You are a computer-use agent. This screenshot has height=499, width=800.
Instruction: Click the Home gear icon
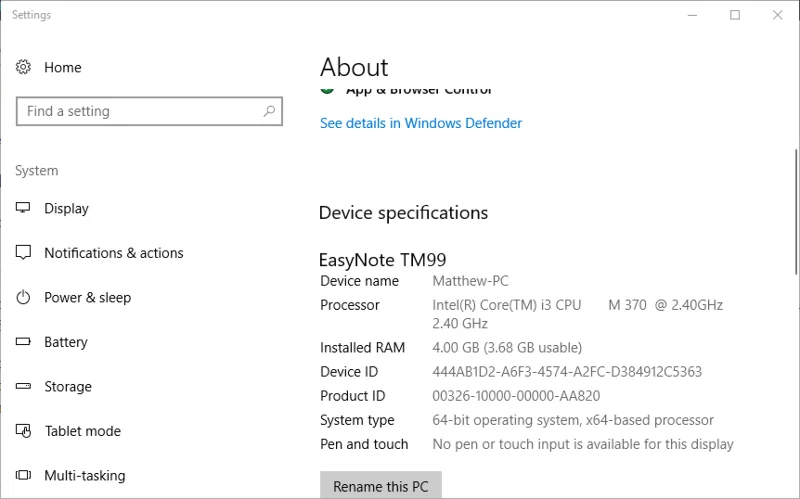[x=23, y=67]
